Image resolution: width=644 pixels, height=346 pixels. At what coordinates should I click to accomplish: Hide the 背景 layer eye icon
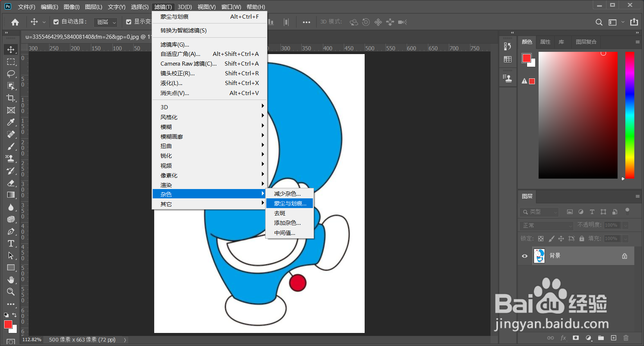pos(524,256)
